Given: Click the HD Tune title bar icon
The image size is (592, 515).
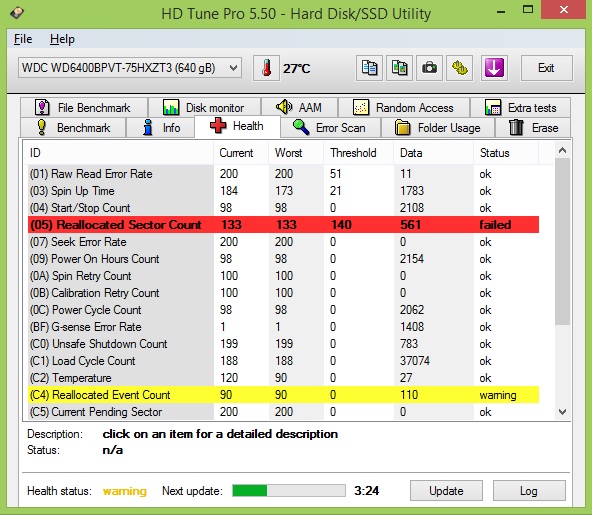Looking at the screenshot, I should (x=17, y=13).
